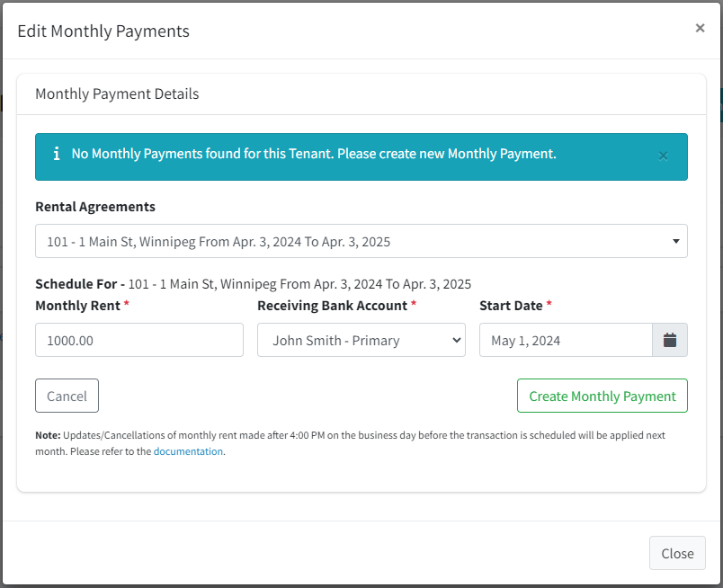Expand the Receiving Bank Account select box
Viewport: 723px width, 588px height.
(361, 340)
